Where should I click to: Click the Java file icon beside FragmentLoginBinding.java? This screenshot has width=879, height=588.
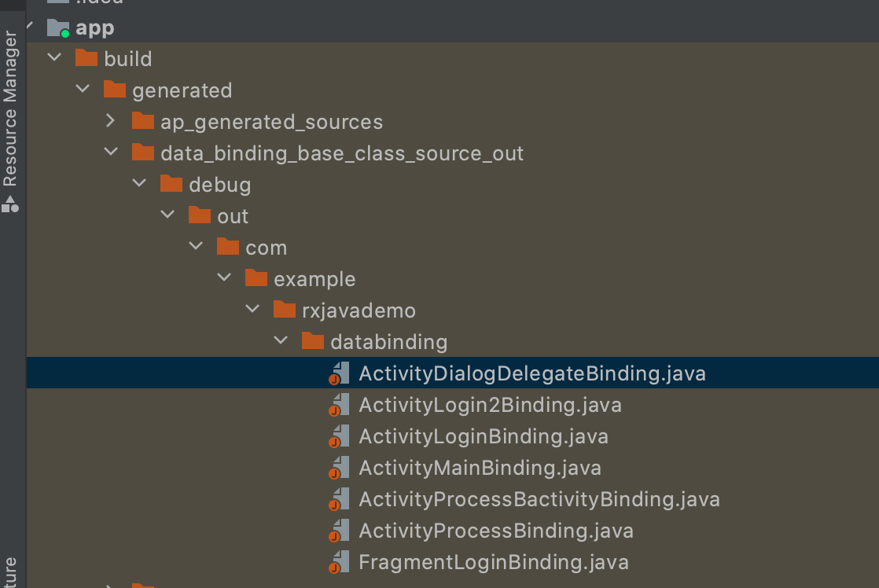[339, 561]
